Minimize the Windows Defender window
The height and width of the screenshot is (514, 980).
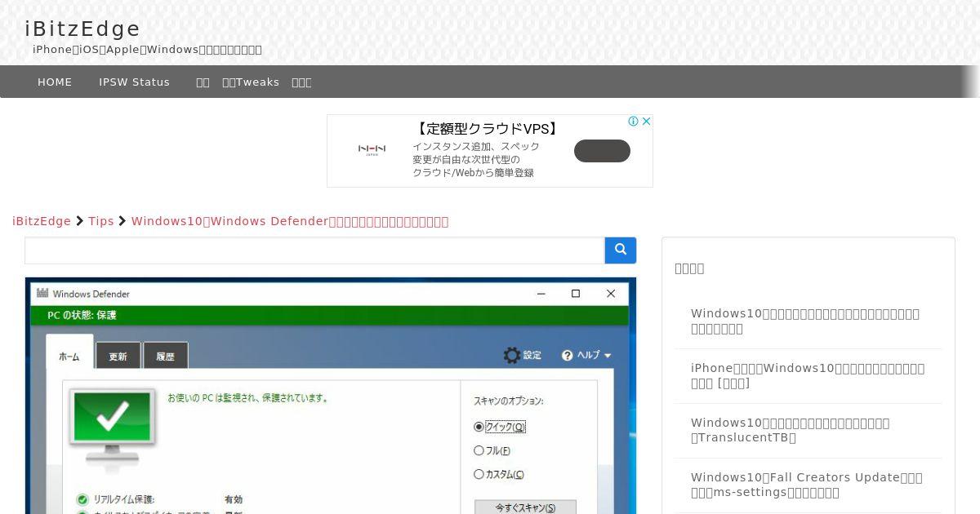(x=541, y=294)
